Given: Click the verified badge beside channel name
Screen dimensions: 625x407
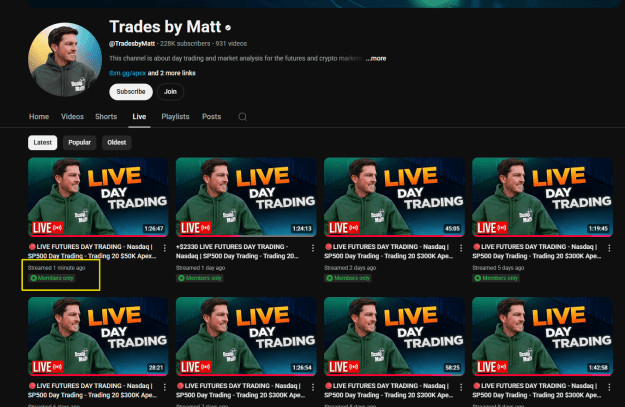Looking at the screenshot, I should coord(228,28).
